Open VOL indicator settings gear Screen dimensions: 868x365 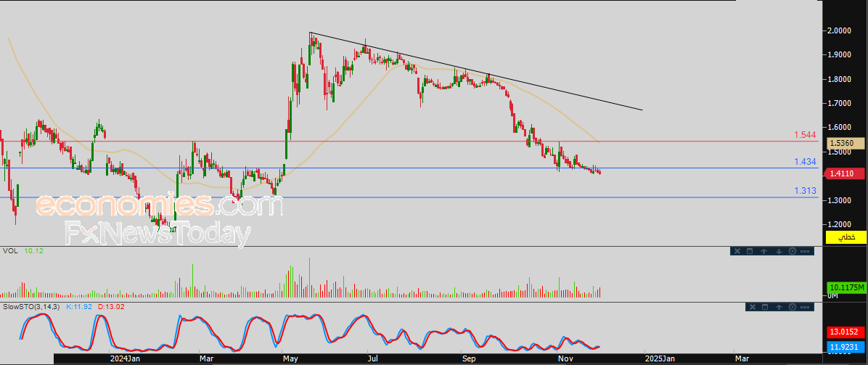[793, 251]
